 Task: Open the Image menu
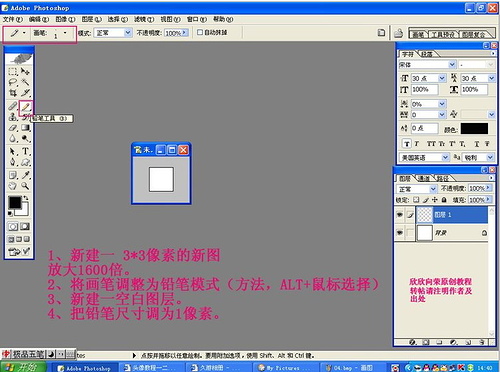pos(65,19)
